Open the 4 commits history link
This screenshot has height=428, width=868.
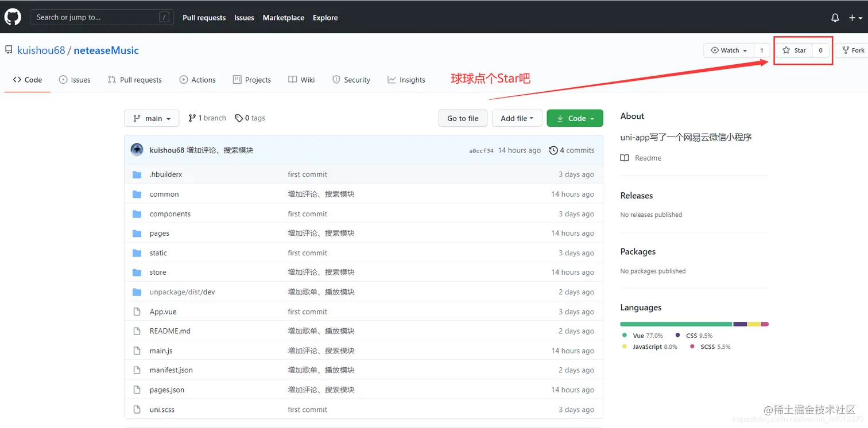point(572,150)
